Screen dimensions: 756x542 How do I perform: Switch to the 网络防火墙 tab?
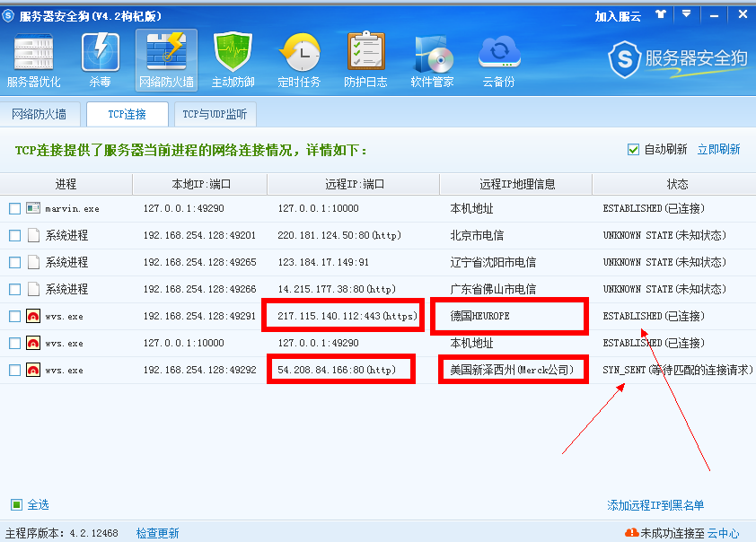point(39,114)
